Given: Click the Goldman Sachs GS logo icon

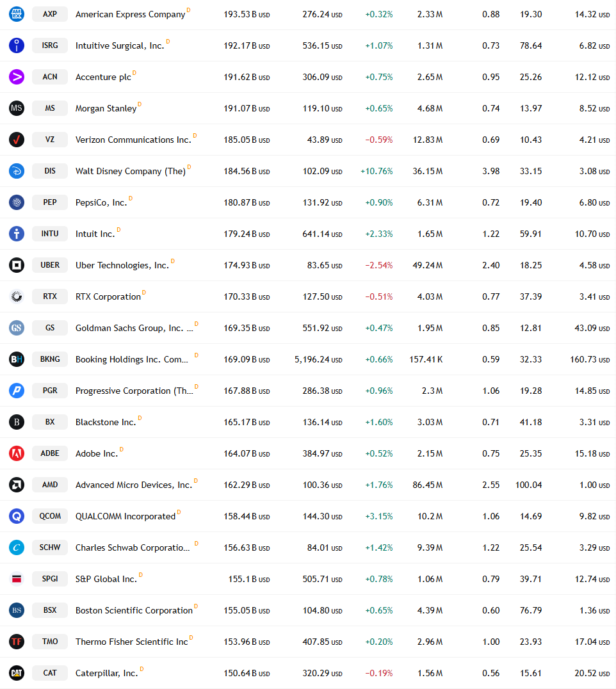Looking at the screenshot, I should pos(17,328).
